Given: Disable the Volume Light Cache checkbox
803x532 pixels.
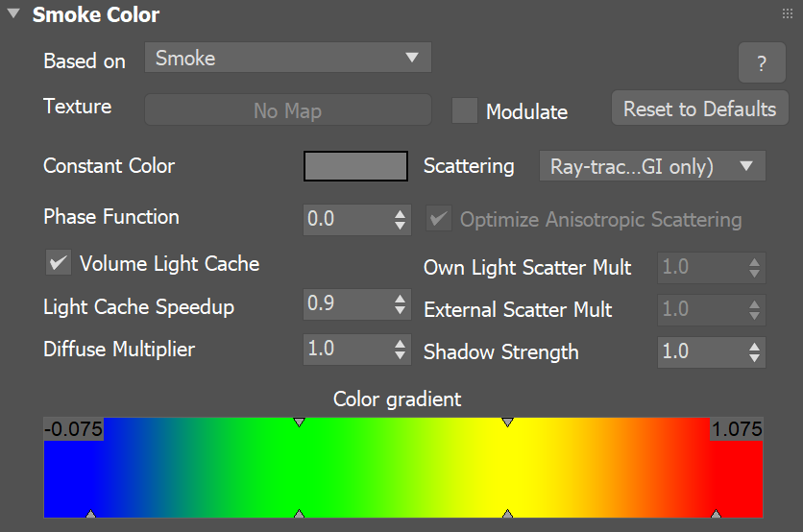Looking at the screenshot, I should point(59,263).
